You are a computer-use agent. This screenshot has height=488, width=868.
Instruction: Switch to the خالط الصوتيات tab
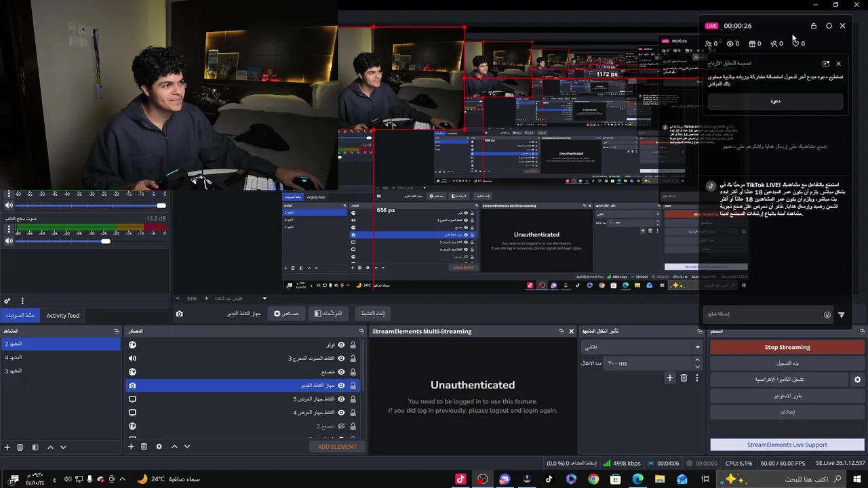point(20,316)
